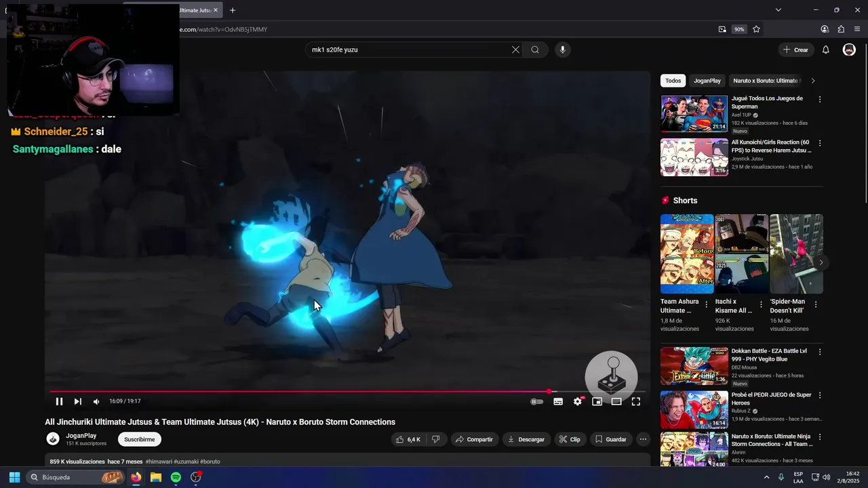Start voice search with microphone
The image size is (868, 488).
click(x=562, y=49)
